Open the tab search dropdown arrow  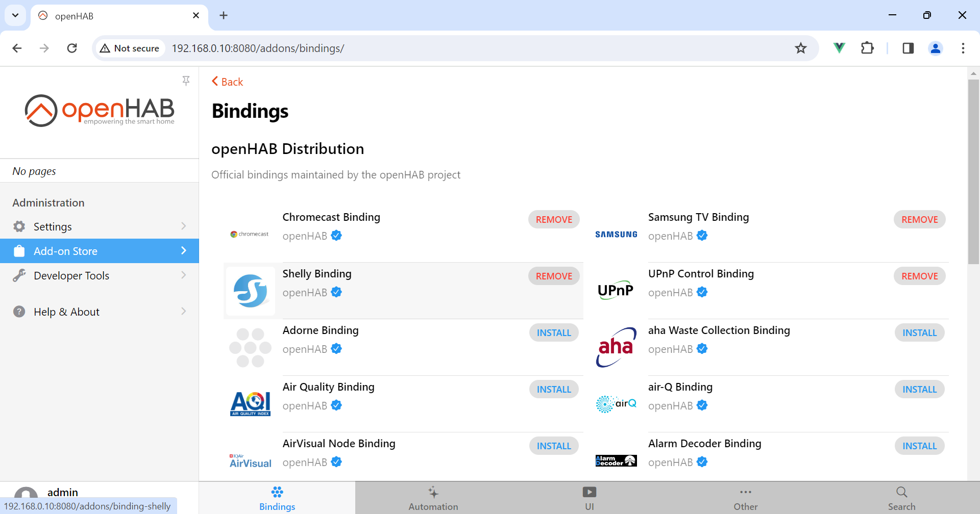point(15,15)
